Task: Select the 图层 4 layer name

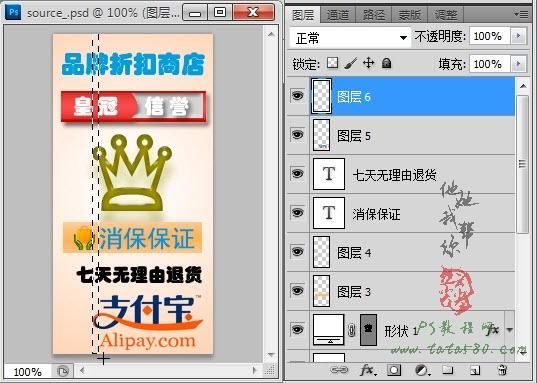Action: click(x=354, y=253)
